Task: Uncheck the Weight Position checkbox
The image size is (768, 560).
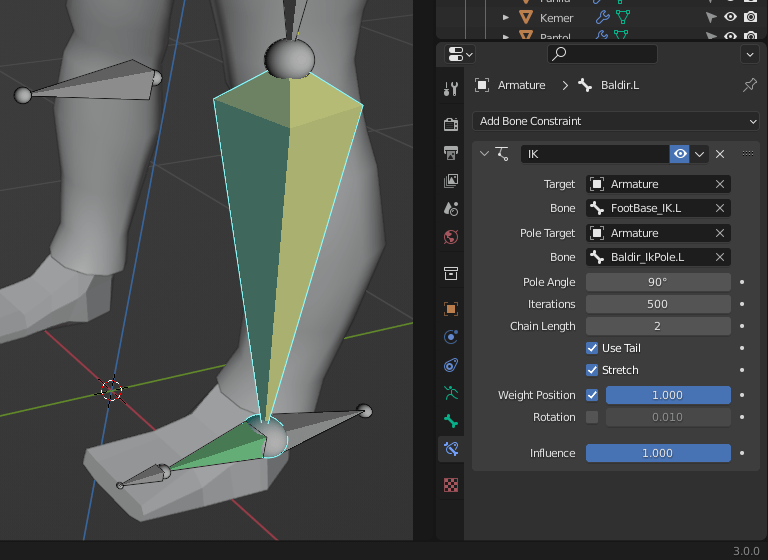Action: coord(592,395)
